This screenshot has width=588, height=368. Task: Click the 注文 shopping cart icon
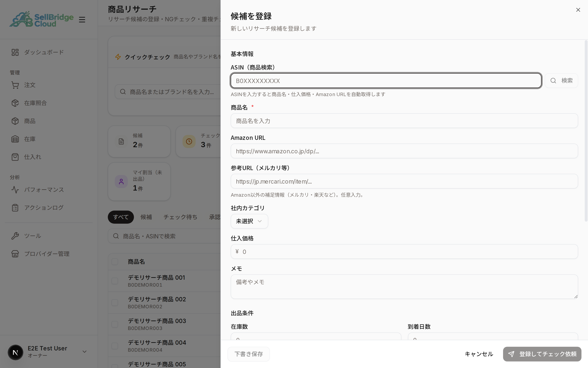[15, 85]
